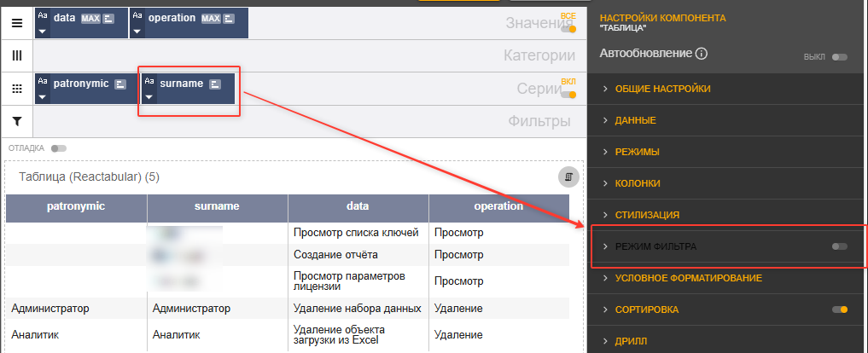The width and height of the screenshot is (868, 353).
Task: Click the surname column header
Action: click(x=217, y=206)
